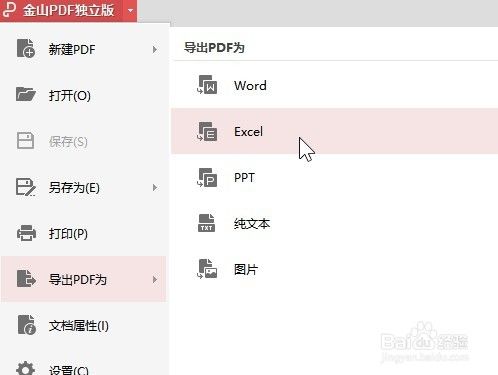The width and height of the screenshot is (498, 375).
Task: Open the 设置 menu entry
Action: 84,362
